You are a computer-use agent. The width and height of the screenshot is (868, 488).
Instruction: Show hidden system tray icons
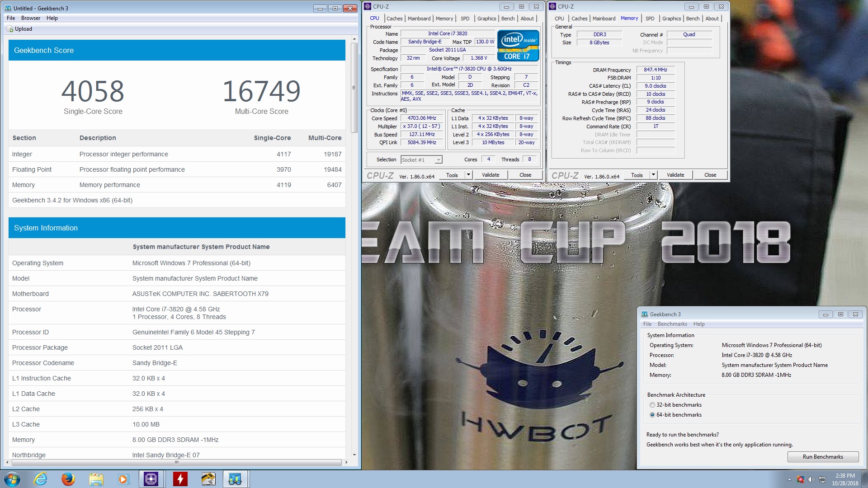(x=789, y=479)
